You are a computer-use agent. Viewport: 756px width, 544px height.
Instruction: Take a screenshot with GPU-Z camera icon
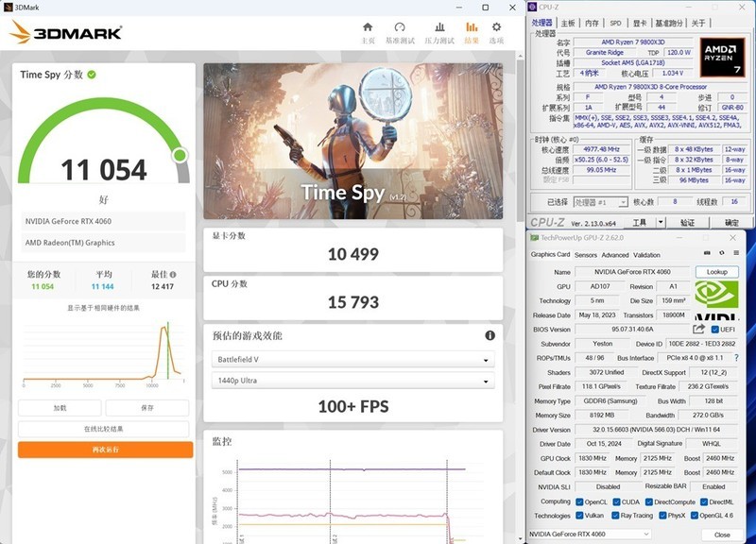click(707, 252)
